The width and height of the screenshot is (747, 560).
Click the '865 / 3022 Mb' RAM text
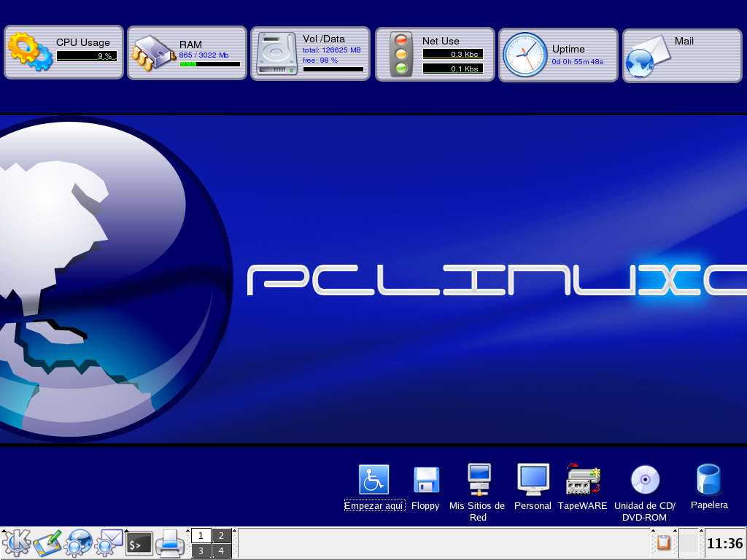pos(204,55)
